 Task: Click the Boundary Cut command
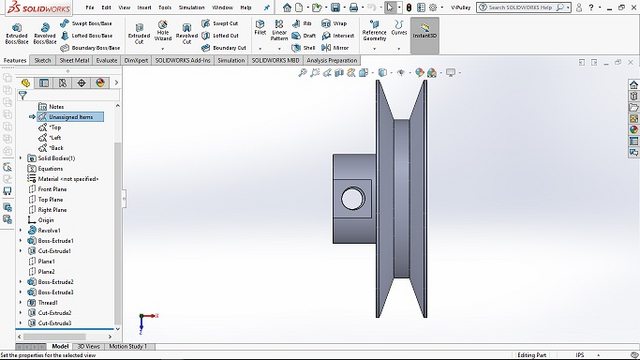point(224,48)
